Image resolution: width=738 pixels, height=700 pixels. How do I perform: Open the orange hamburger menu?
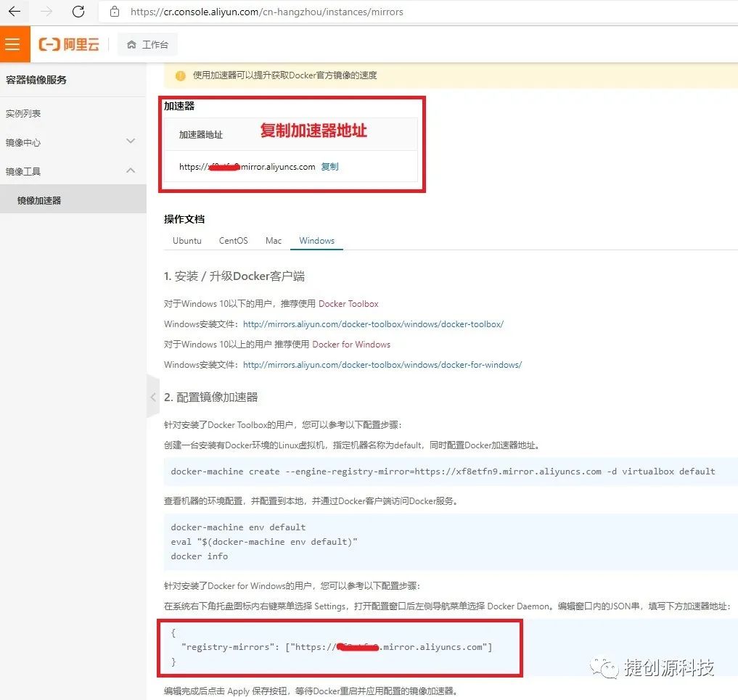click(x=15, y=44)
